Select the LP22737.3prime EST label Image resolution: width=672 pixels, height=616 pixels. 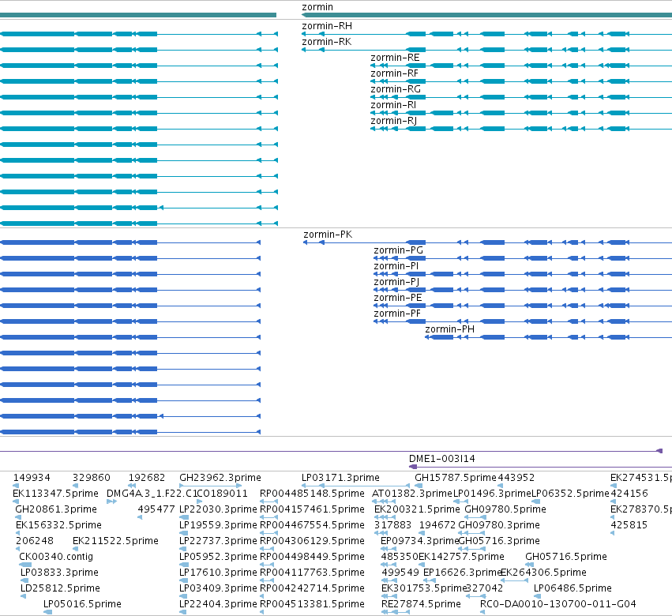pos(218,541)
